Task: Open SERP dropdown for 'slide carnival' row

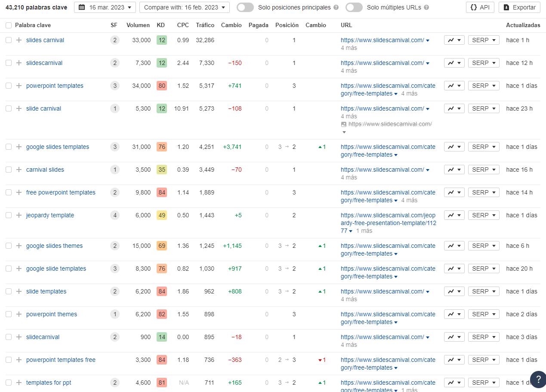Action: click(484, 108)
